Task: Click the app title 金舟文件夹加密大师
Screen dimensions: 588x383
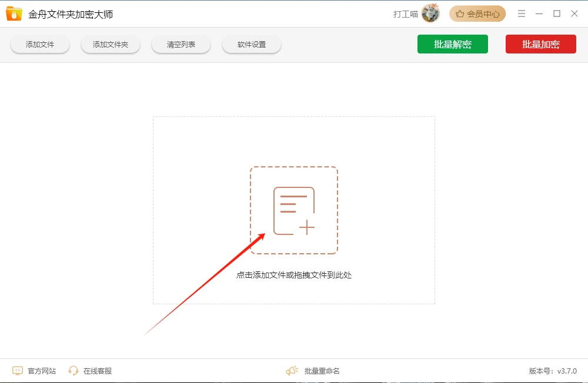Action: pyautogui.click(x=71, y=14)
